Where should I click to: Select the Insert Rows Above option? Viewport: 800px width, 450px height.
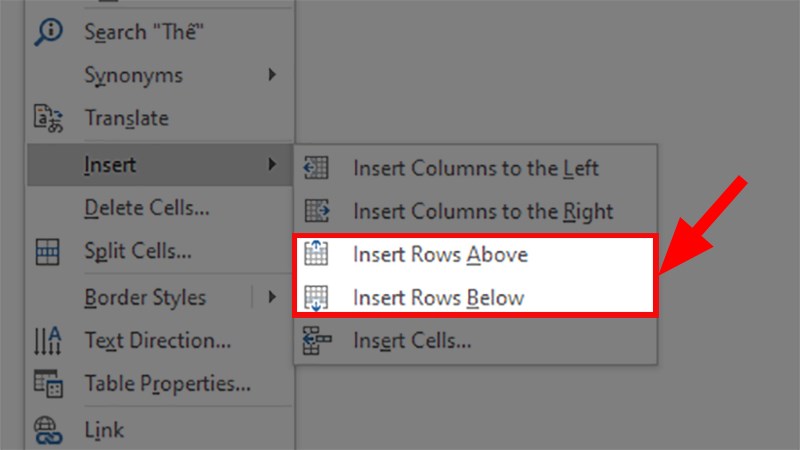[440, 254]
